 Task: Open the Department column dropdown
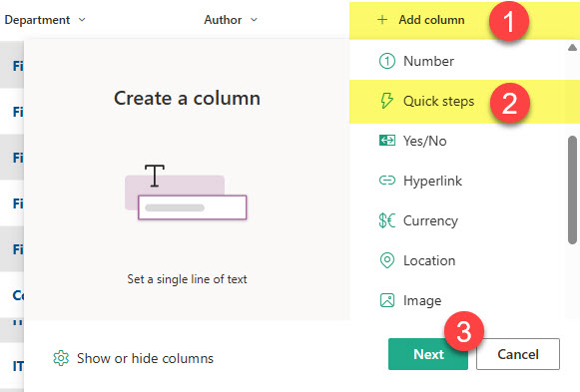(82, 20)
